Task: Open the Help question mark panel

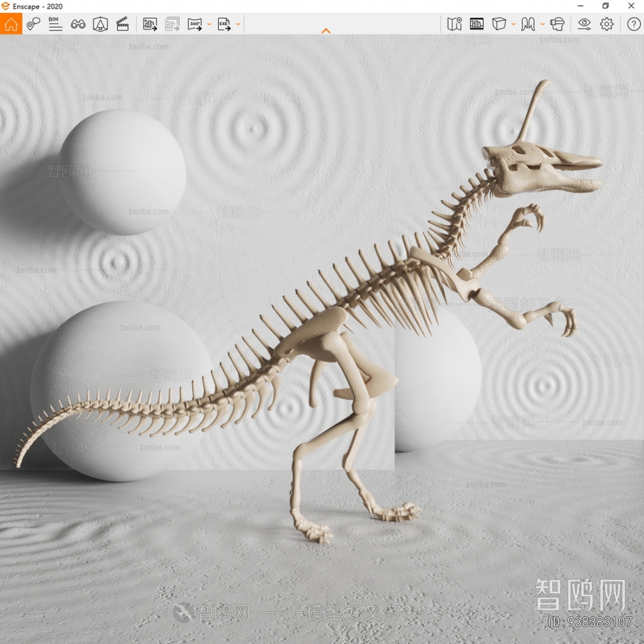Action: tap(634, 24)
